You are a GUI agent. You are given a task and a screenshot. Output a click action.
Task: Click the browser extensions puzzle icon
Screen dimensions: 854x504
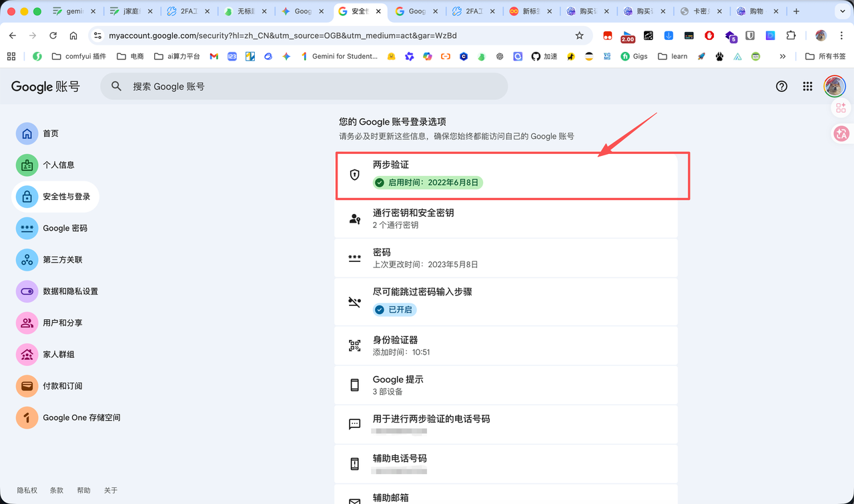791,35
